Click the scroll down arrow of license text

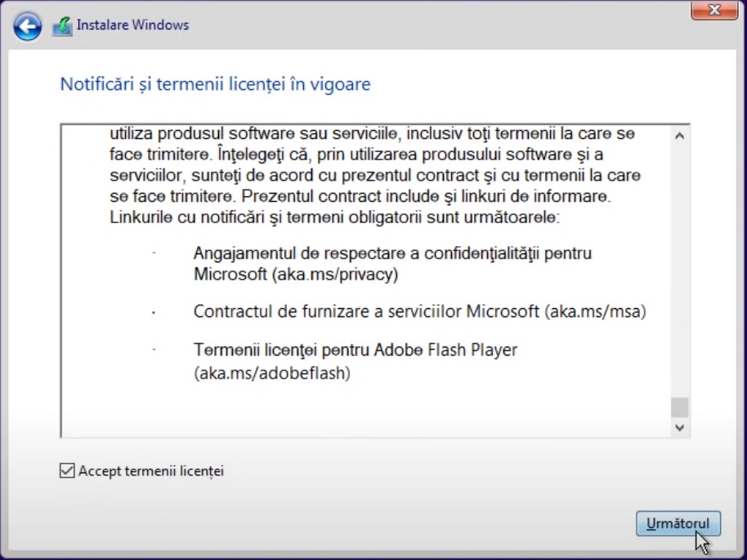point(679,427)
